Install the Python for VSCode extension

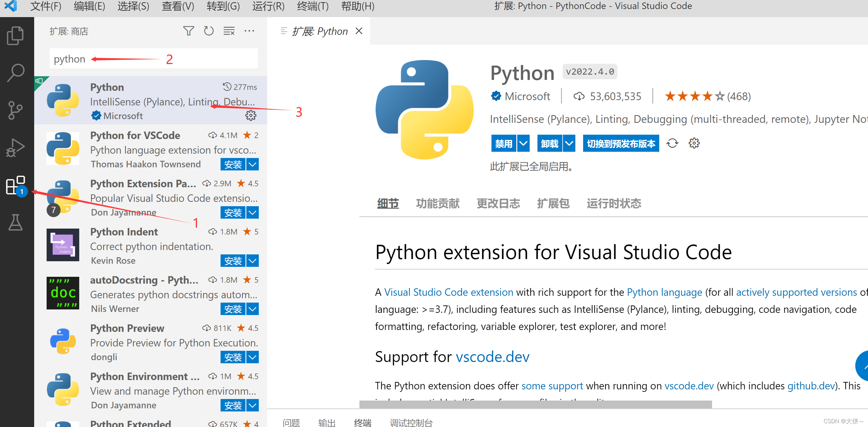pos(233,165)
